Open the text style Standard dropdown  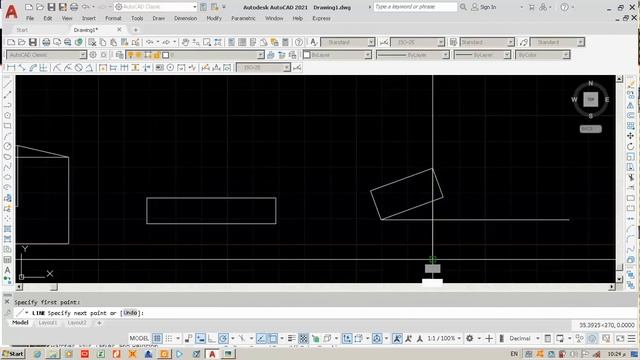[x=371, y=42]
